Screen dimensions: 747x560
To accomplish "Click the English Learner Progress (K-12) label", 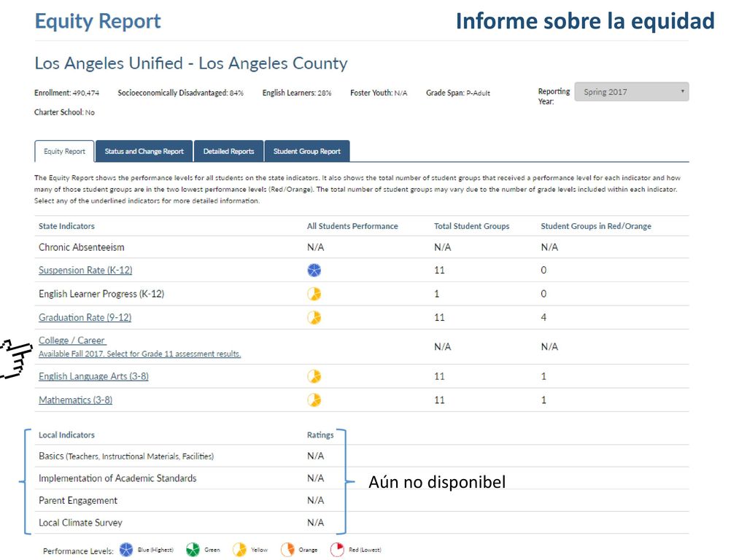I will pos(101,294).
